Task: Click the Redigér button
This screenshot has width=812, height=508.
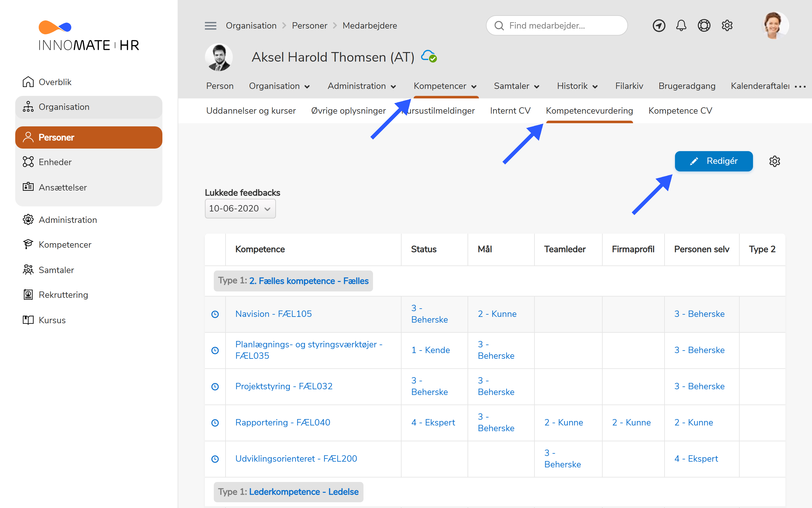Action: (714, 161)
